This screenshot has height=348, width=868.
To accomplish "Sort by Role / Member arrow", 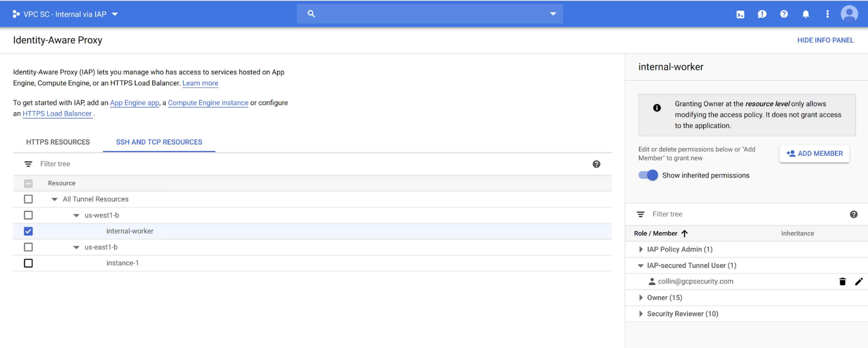I will 685,234.
